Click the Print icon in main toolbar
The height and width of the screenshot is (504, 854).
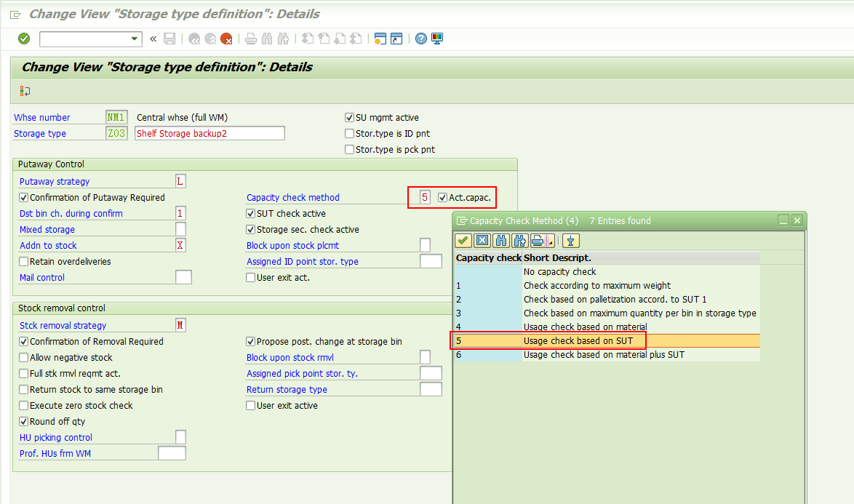tap(250, 39)
